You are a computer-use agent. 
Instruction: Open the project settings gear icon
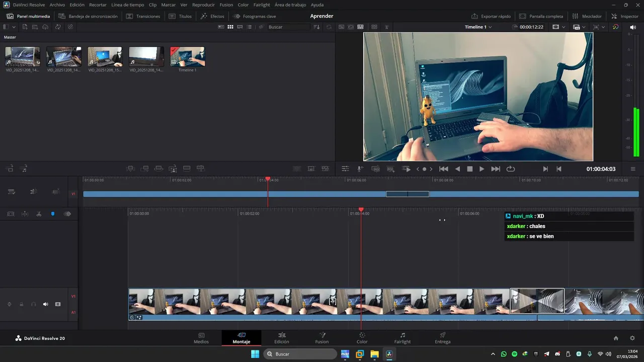click(x=632, y=338)
